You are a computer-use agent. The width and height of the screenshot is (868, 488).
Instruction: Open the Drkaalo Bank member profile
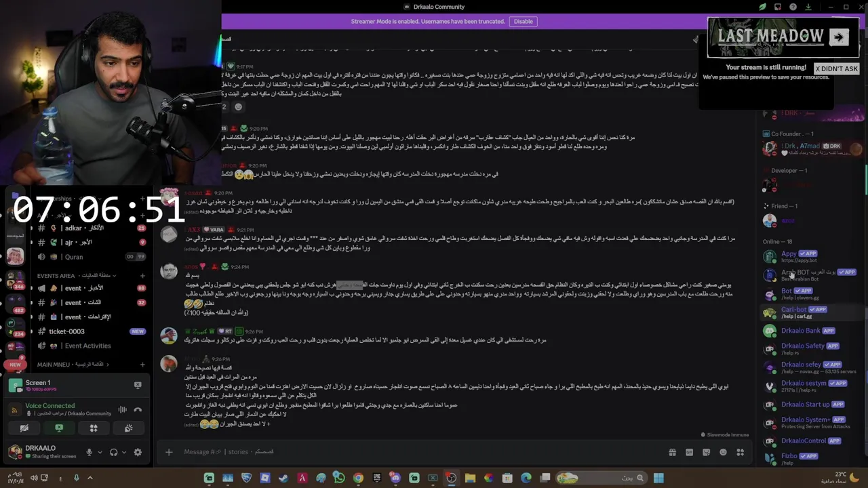pos(810,331)
